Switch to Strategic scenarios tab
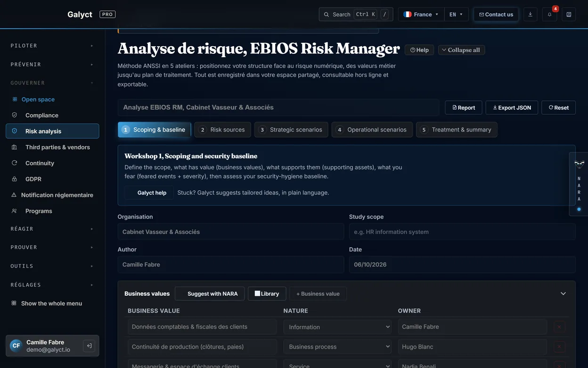Viewport: 588px width, 368px height. [x=291, y=130]
